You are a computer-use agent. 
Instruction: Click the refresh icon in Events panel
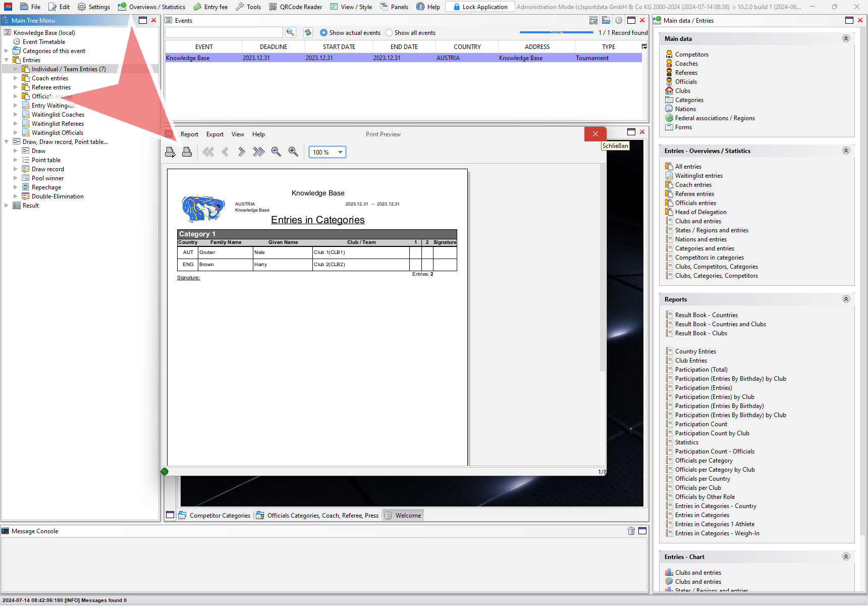[308, 32]
